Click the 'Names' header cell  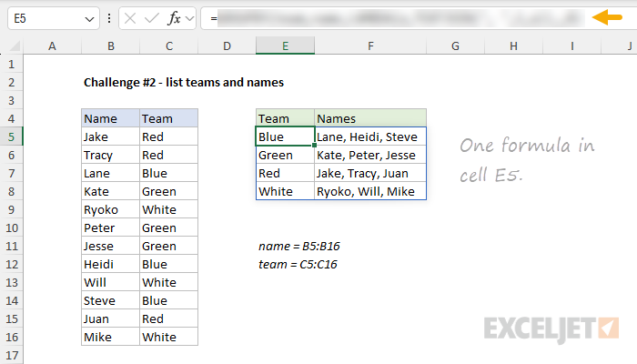pyautogui.click(x=370, y=118)
